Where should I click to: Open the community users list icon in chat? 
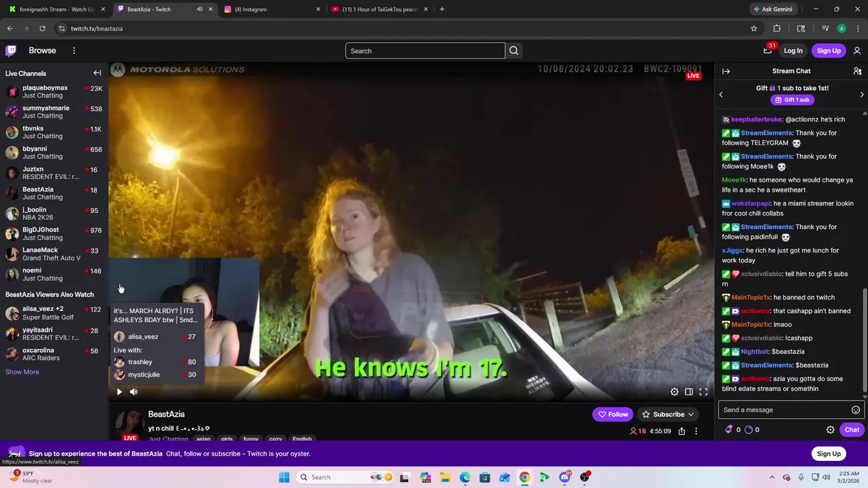tap(857, 71)
